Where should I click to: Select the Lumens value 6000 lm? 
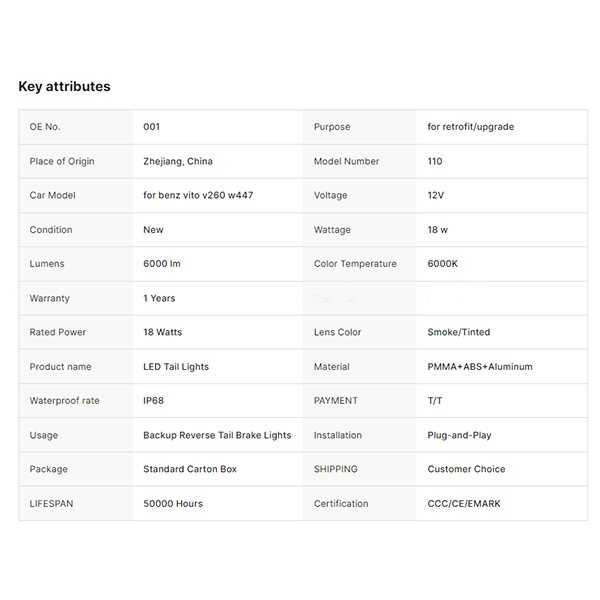(x=162, y=264)
